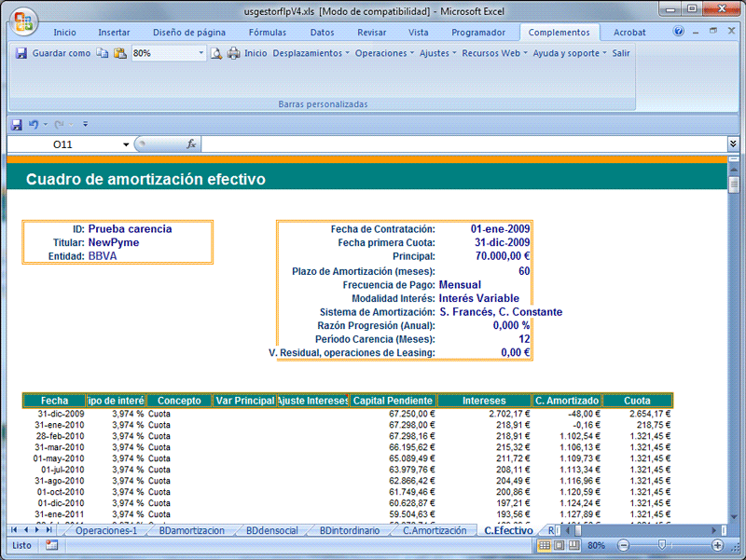Select the Principal value 70.000,00 €
The height and width of the screenshot is (560, 746).
pos(503,256)
